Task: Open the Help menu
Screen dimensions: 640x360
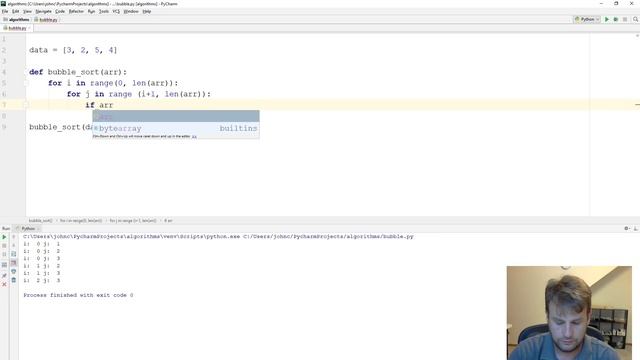Action: [x=147, y=11]
